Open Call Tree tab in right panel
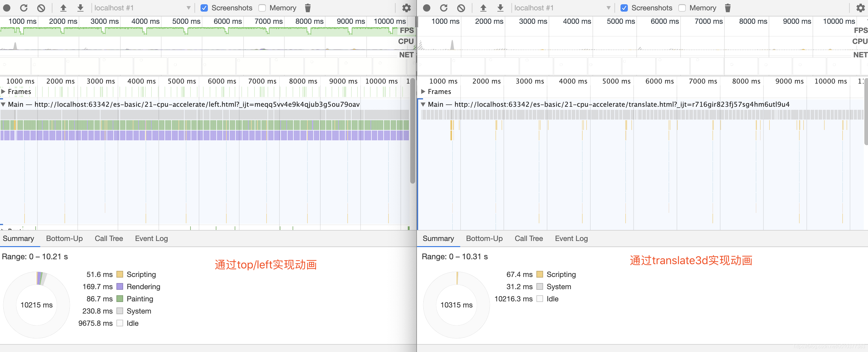The image size is (868, 352). [528, 238]
